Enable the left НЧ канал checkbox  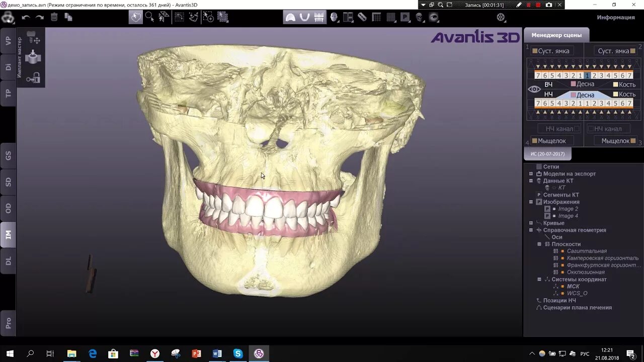577,128
